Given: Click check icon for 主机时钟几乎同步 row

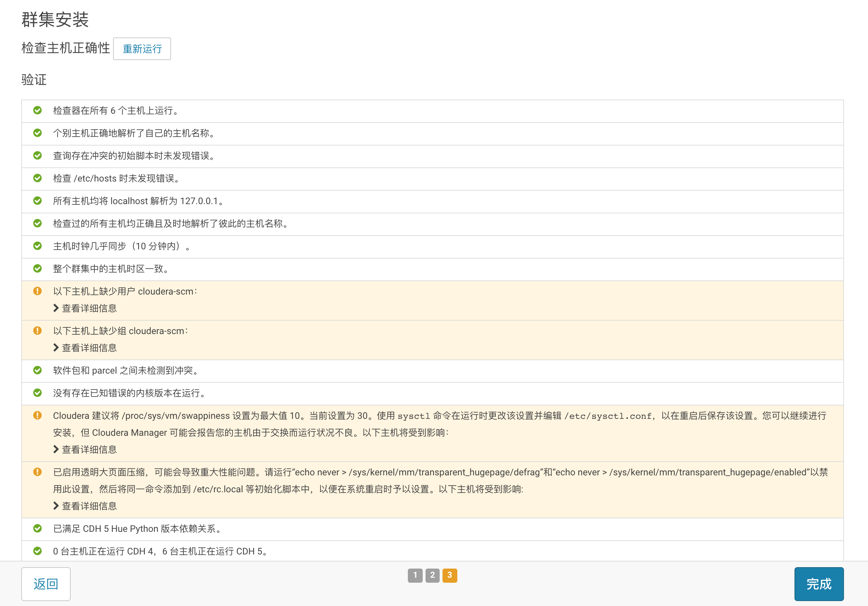Looking at the screenshot, I should [37, 246].
